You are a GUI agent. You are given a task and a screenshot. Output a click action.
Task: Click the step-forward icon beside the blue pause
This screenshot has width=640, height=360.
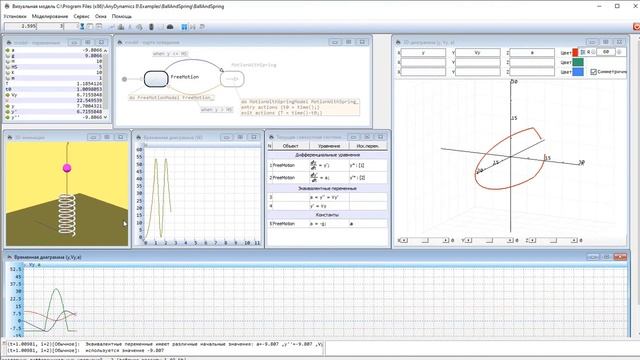[193, 27]
